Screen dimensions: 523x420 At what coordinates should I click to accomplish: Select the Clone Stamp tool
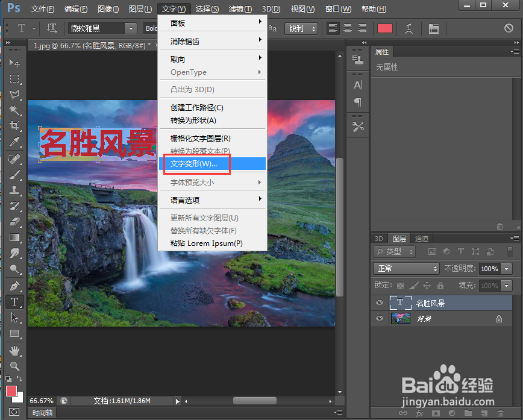14,190
